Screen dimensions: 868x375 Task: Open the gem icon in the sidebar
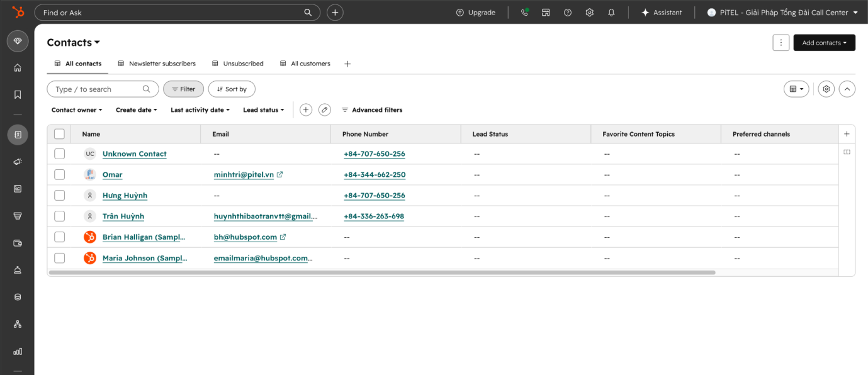[x=18, y=41]
